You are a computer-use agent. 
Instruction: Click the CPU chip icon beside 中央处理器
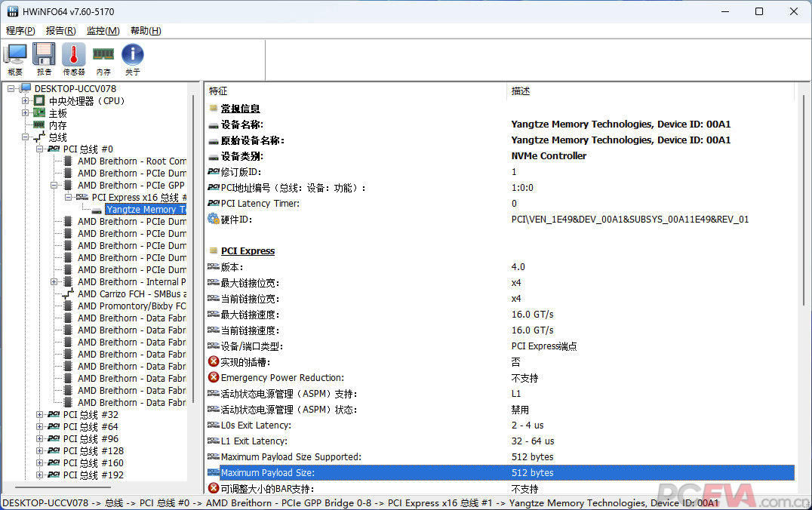tap(39, 100)
